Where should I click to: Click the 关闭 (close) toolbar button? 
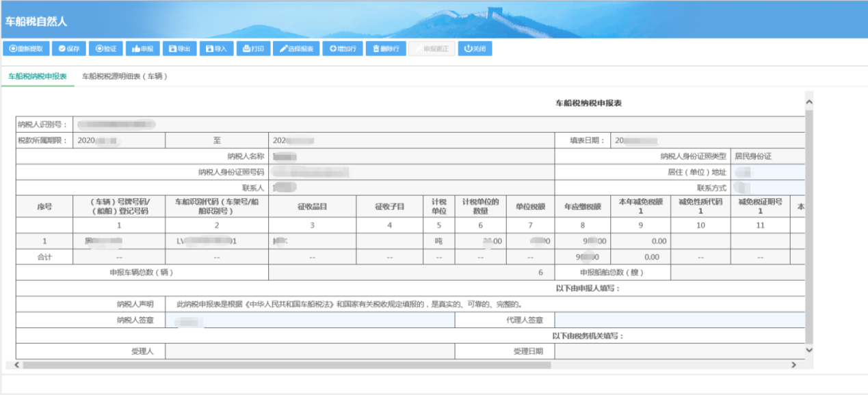475,49
